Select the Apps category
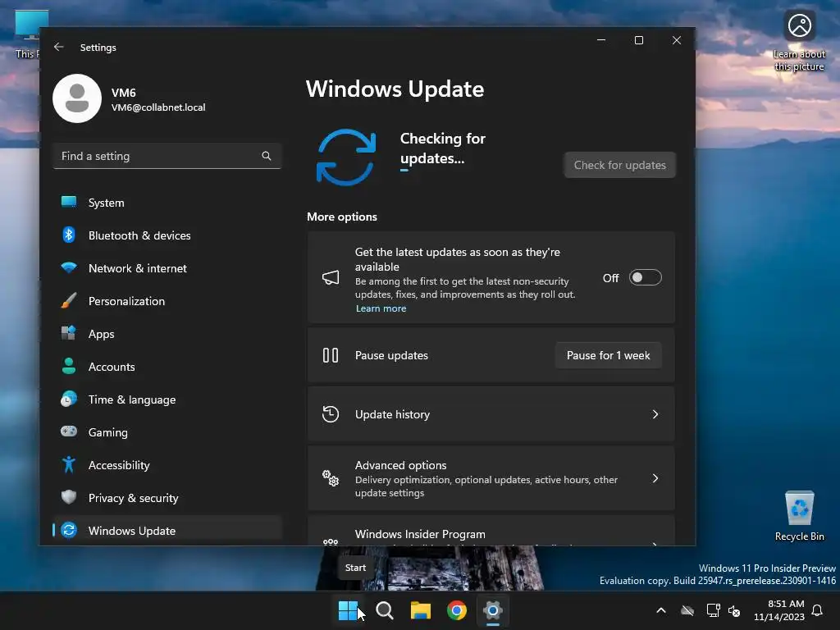Image resolution: width=840 pixels, height=630 pixels. 167,334
